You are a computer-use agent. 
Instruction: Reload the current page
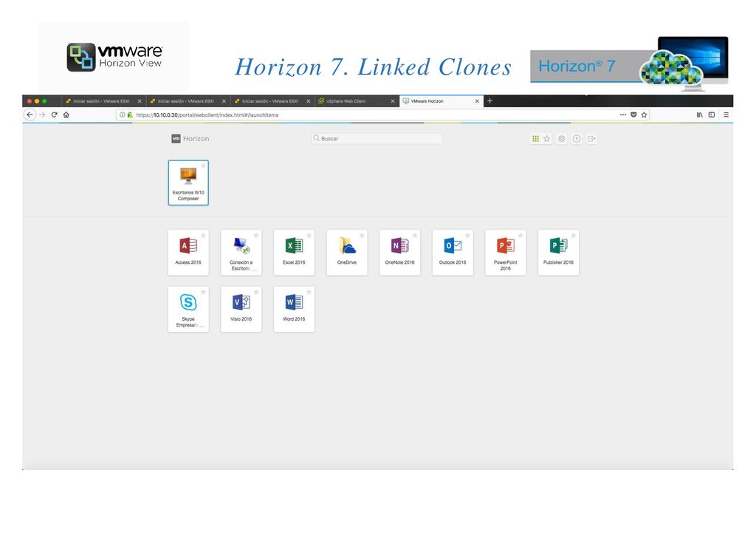(54, 115)
